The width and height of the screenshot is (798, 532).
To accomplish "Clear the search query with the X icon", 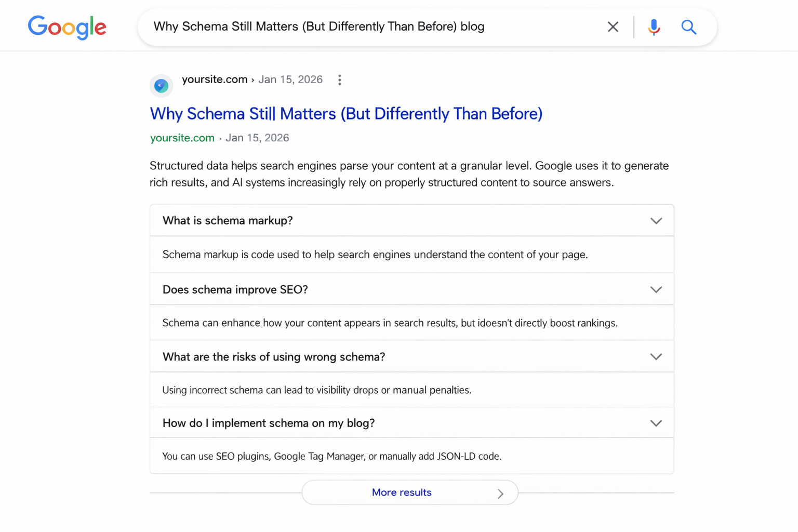I will tap(613, 26).
